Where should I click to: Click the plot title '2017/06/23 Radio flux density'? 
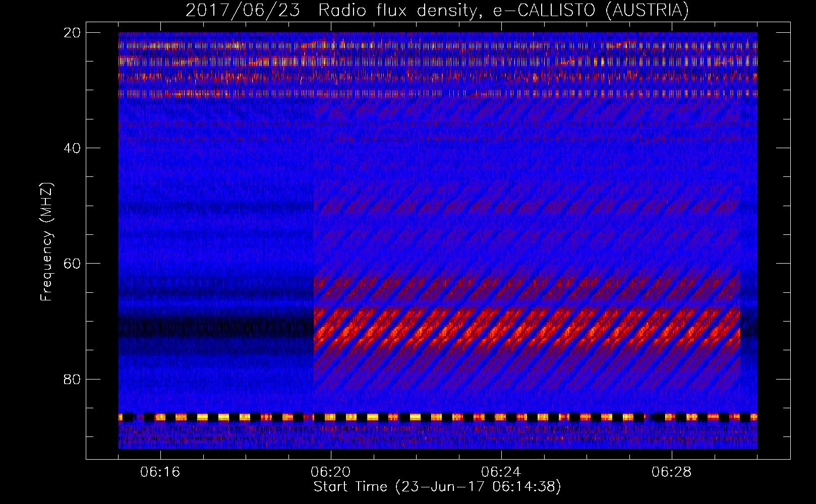(437, 10)
